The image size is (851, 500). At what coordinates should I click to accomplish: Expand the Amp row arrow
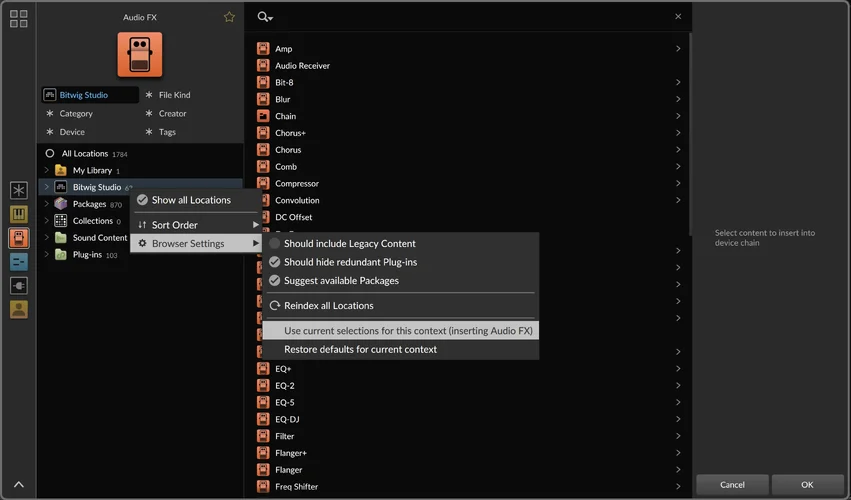[x=678, y=49]
